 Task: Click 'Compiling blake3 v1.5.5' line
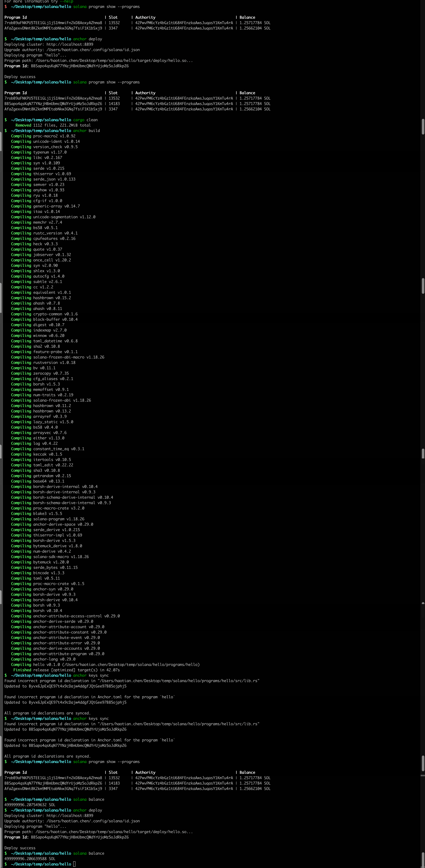pyautogui.click(x=36, y=513)
